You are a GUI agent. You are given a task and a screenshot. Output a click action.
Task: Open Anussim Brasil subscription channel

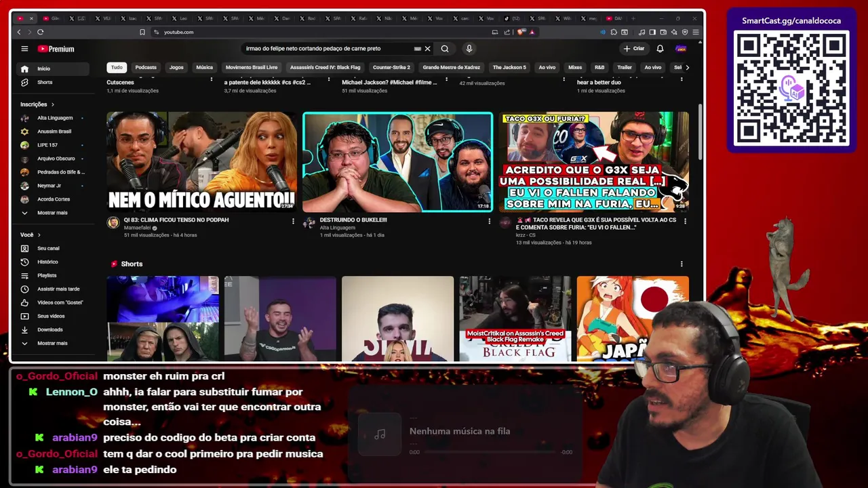pyautogui.click(x=53, y=131)
